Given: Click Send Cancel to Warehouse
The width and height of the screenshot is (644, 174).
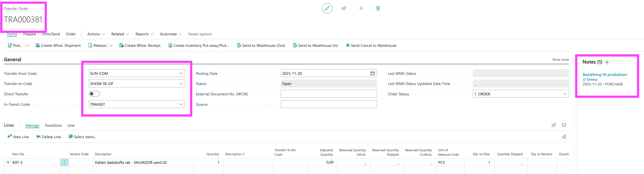Looking at the screenshot, I should [371, 46].
